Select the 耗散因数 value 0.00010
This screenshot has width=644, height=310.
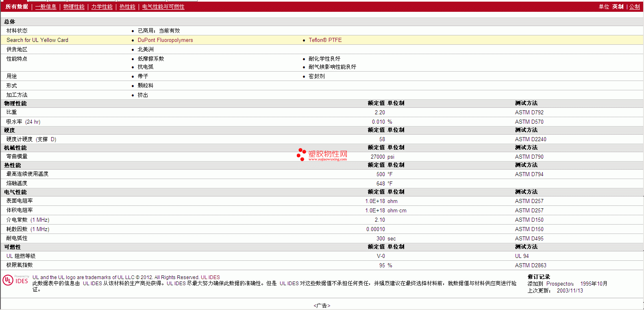(x=376, y=229)
